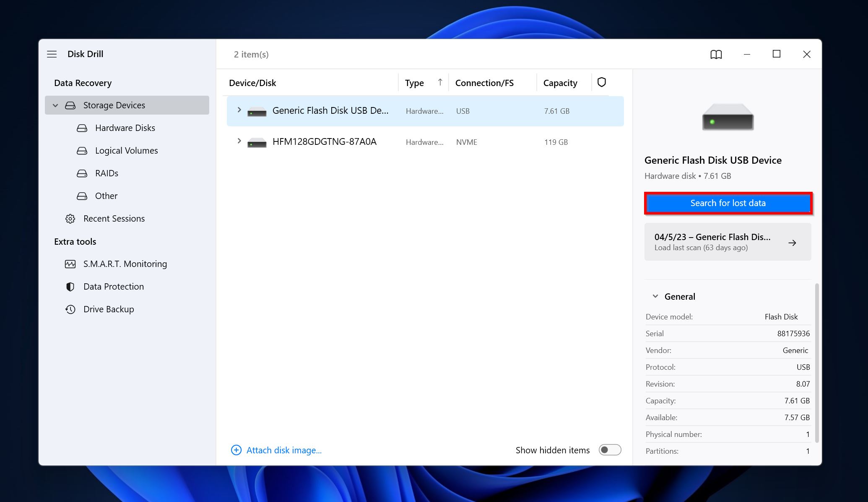The width and height of the screenshot is (868, 502).
Task: Click Search for lost data button
Action: pos(728,203)
